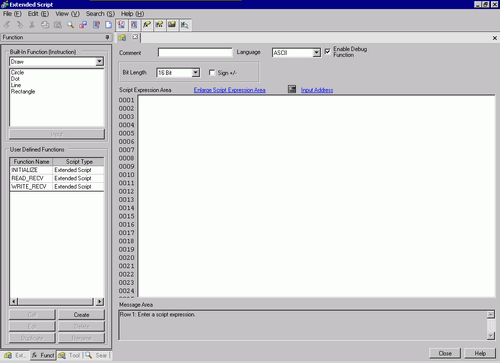
Task: Click Message Area scrollbar down arrow
Action: (x=491, y=336)
